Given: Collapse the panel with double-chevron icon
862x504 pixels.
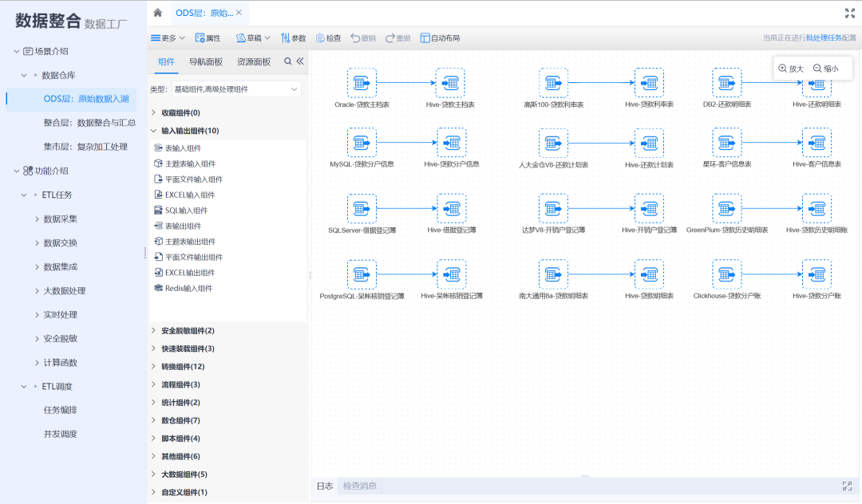Looking at the screenshot, I should [x=300, y=61].
